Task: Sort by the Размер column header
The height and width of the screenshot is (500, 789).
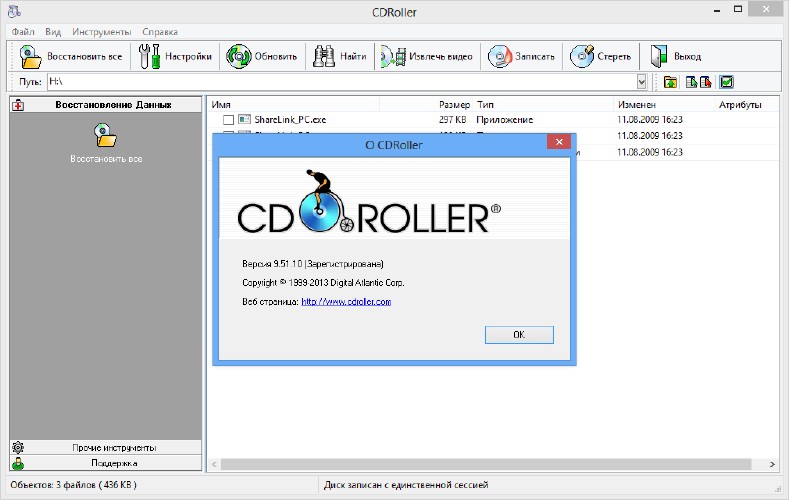Action: pos(426,105)
